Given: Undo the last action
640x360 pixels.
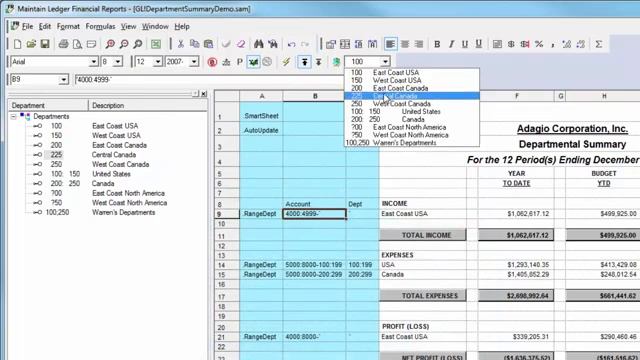Looking at the screenshot, I should point(291,44).
